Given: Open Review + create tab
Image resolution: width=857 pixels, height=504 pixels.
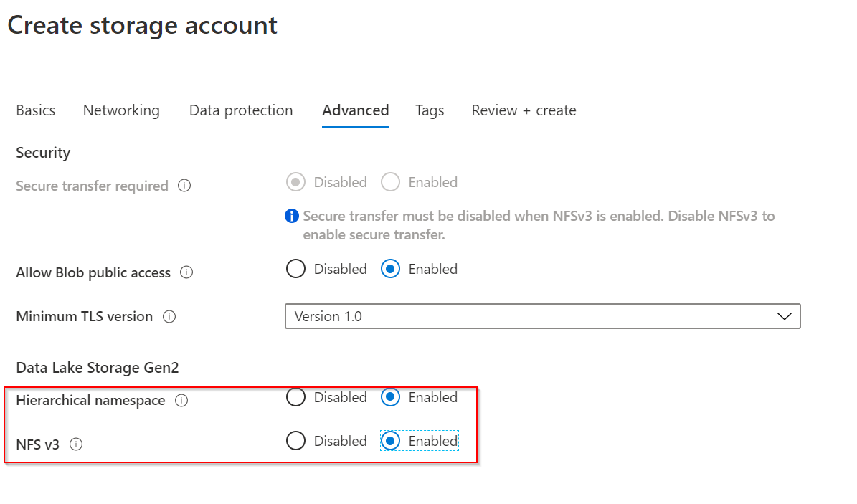Looking at the screenshot, I should pyautogui.click(x=524, y=110).
